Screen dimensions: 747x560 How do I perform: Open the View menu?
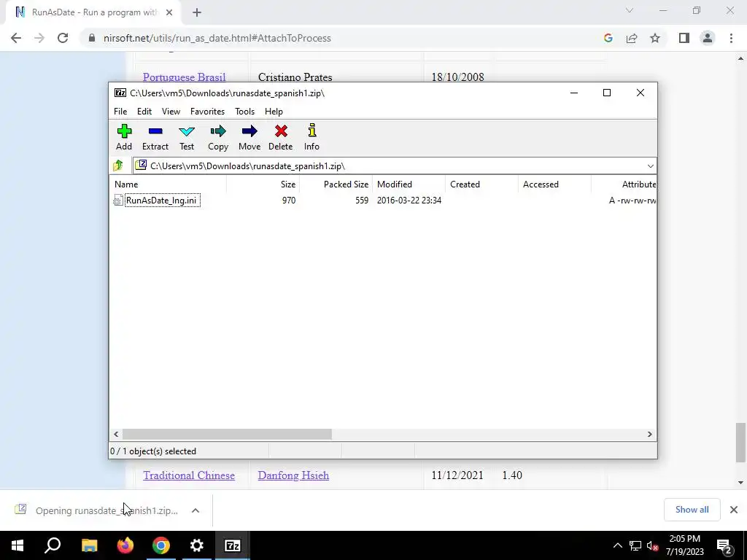(x=171, y=112)
